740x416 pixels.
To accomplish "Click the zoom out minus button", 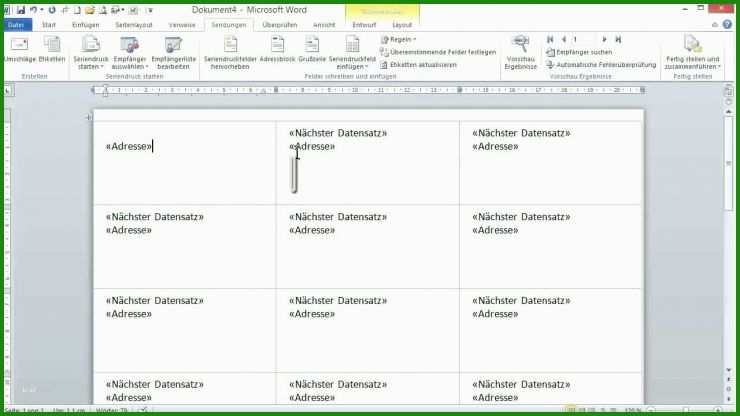I will pos(651,411).
